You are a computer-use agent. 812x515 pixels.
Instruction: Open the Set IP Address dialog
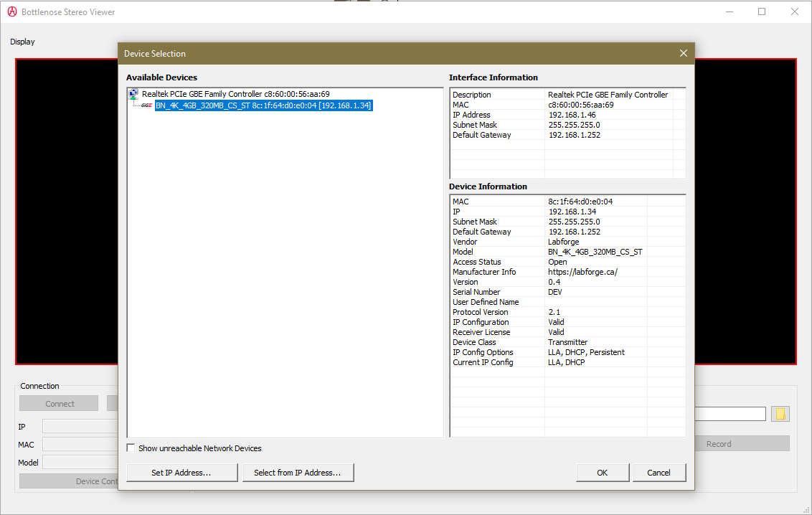click(x=181, y=473)
